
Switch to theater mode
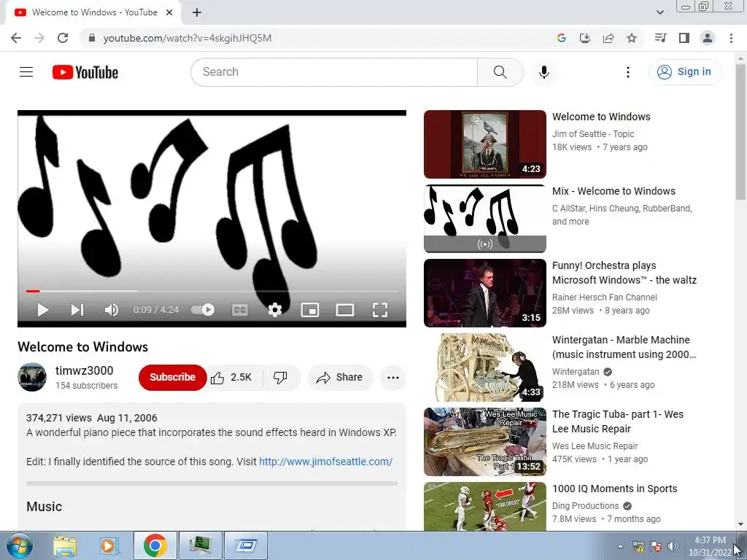345,310
